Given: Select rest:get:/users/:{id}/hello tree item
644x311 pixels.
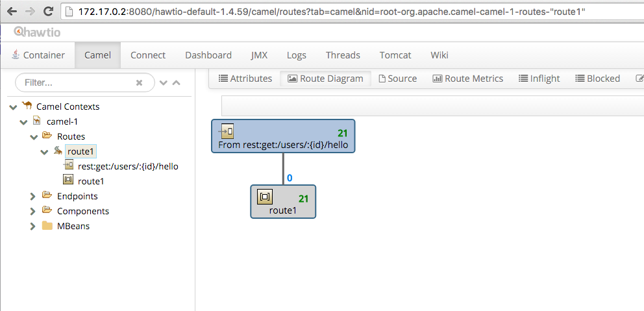Looking at the screenshot, I should [128, 166].
